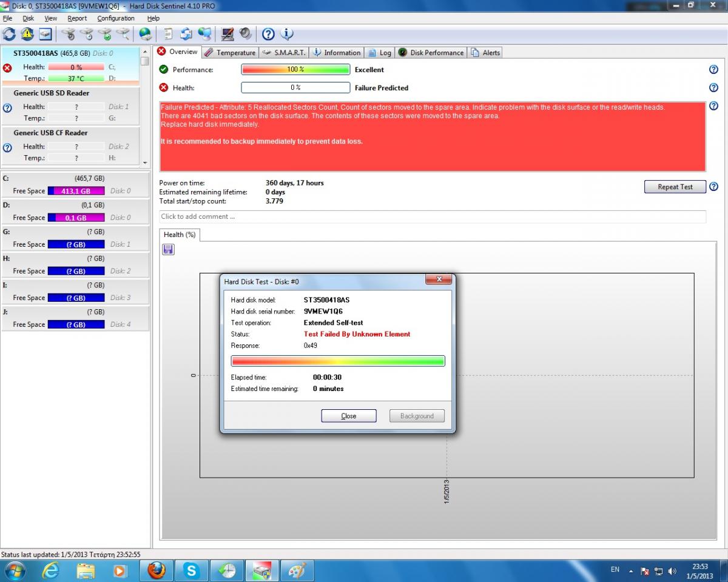Click the speaker sound toolbar icon

(246, 34)
